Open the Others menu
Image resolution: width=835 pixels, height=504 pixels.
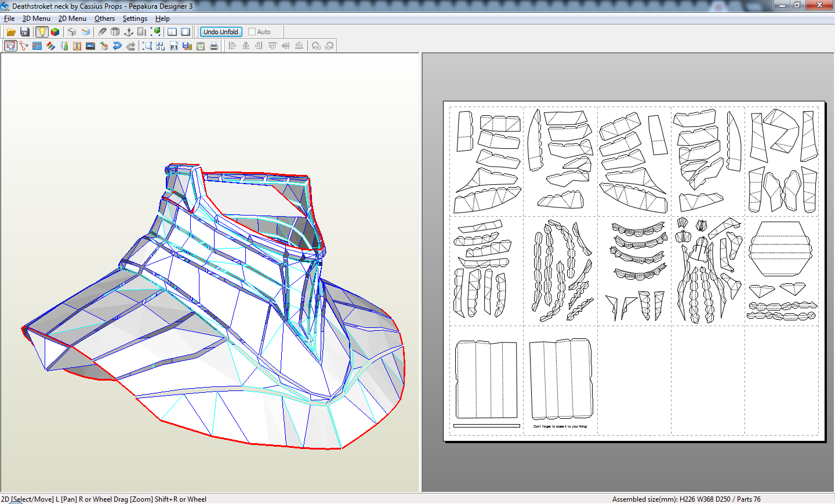coord(105,19)
